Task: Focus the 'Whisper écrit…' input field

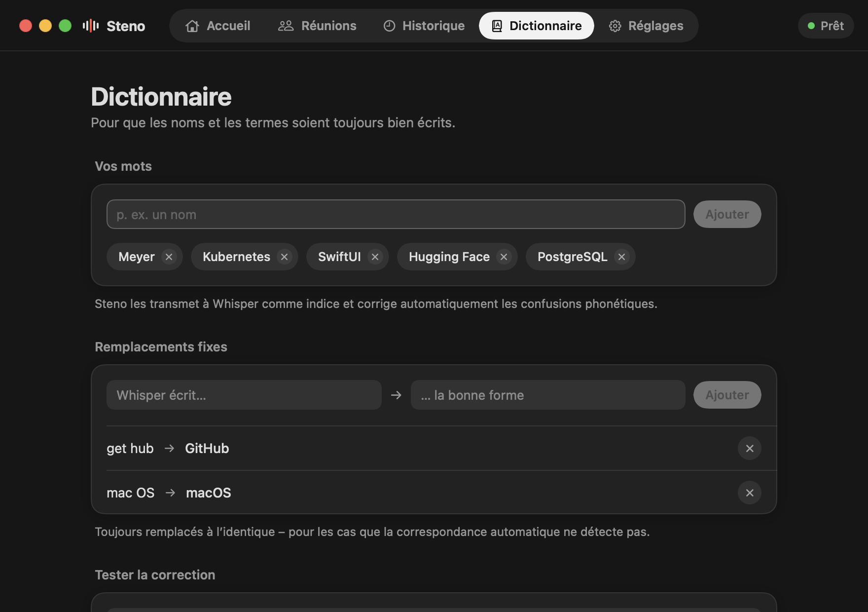Action: coord(244,395)
